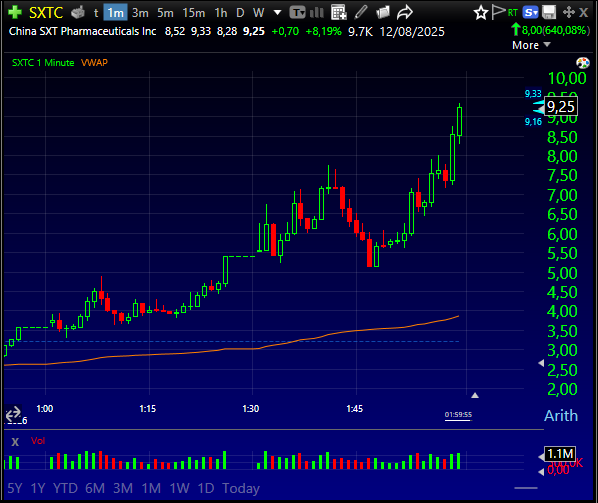
Task: Click the bar chart style icon
Action: pos(317,13)
